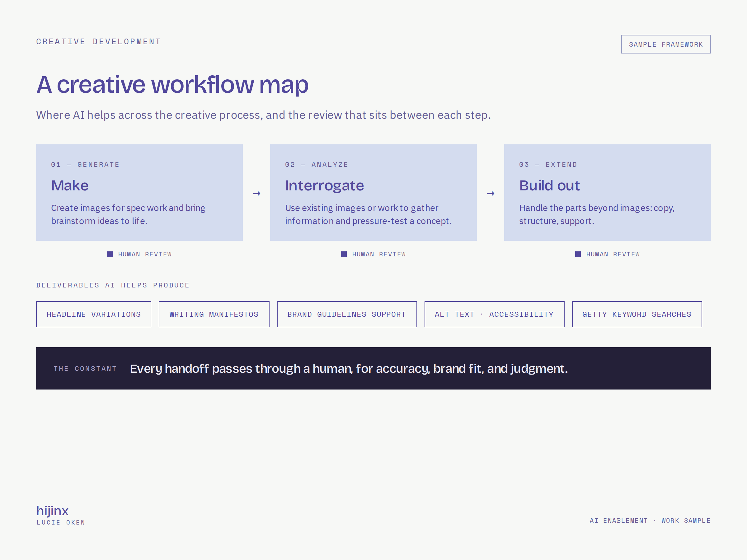747x560 pixels.
Task: Click HUMAN REVIEW text under Interrogate card
Action: tap(378, 254)
